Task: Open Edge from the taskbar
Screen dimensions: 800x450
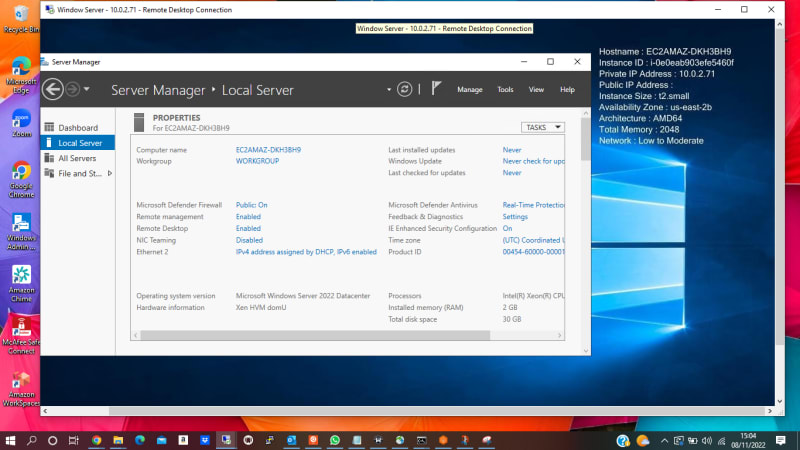Action: (140, 440)
